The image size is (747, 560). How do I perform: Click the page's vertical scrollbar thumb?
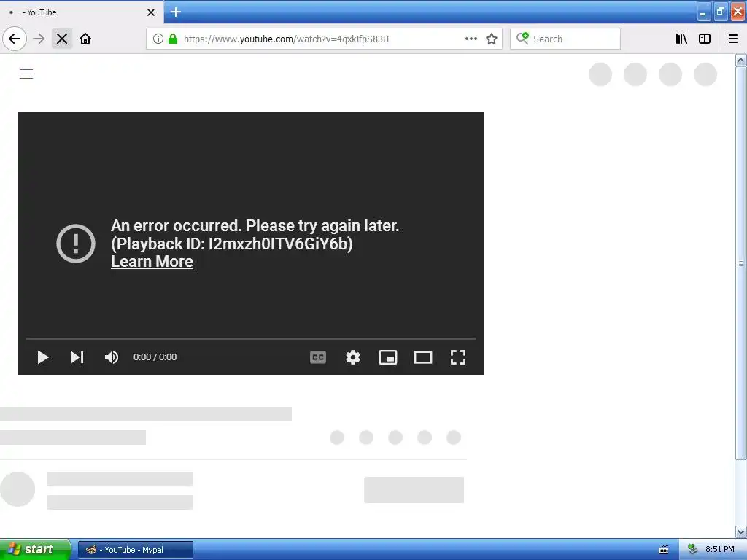tap(740, 263)
